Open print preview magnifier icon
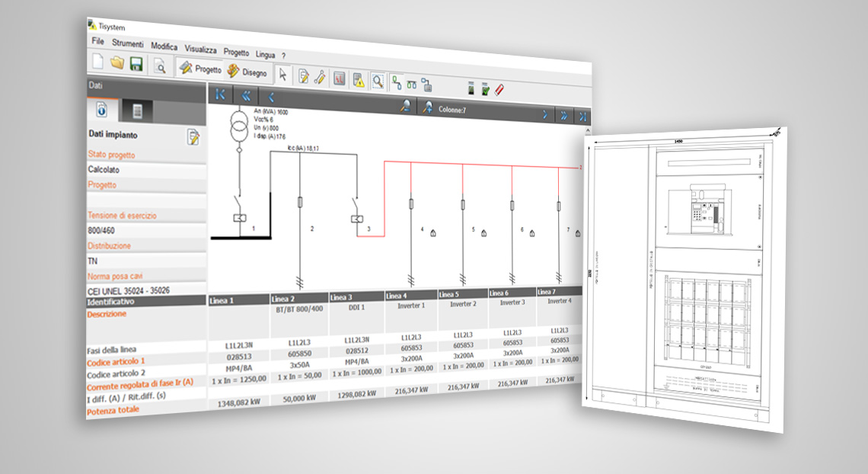The height and width of the screenshot is (474, 868). click(x=161, y=67)
